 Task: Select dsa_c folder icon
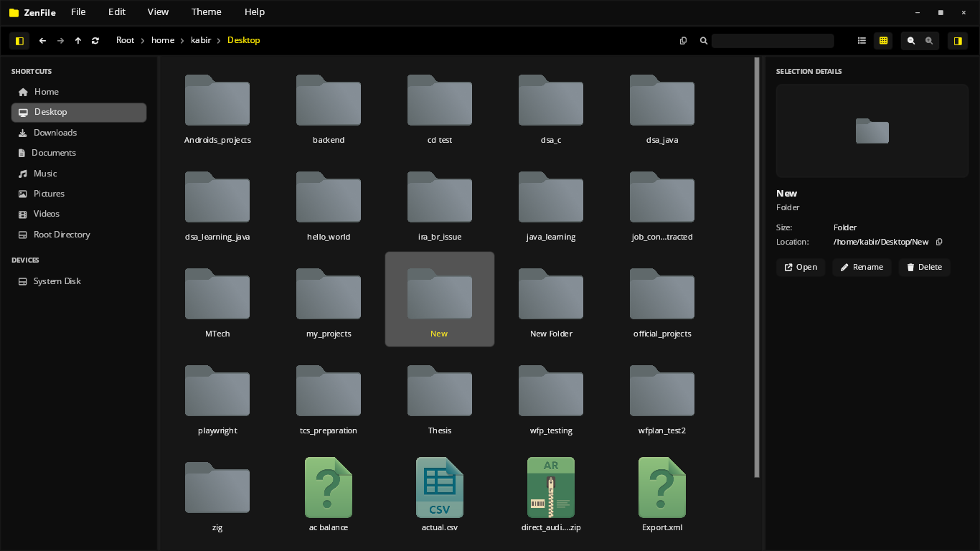tap(551, 100)
